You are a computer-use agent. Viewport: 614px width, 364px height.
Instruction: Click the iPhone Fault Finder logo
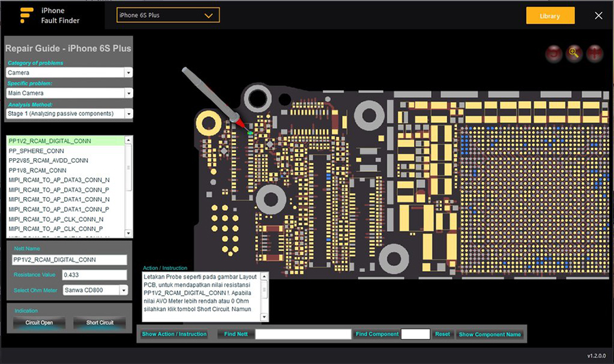coord(27,15)
